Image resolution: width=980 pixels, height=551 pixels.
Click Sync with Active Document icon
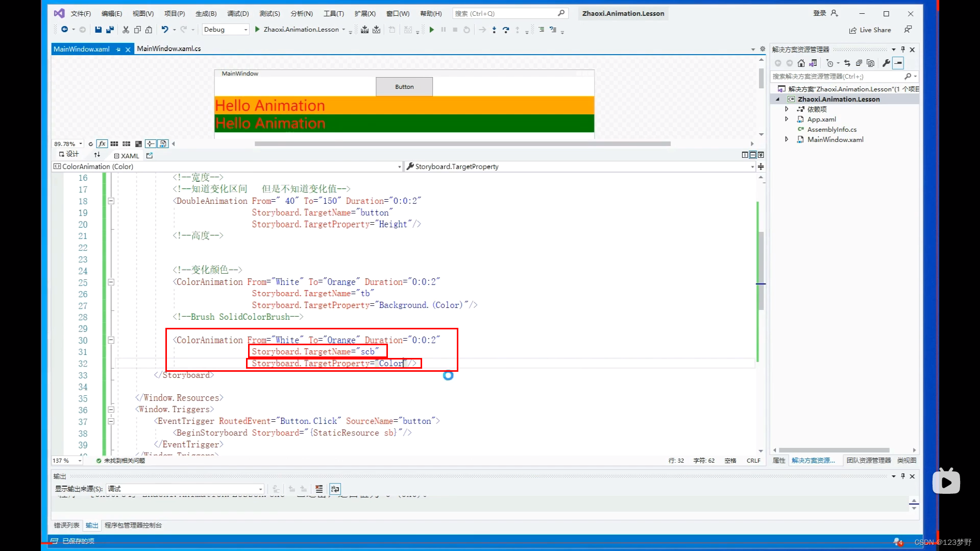[847, 63]
